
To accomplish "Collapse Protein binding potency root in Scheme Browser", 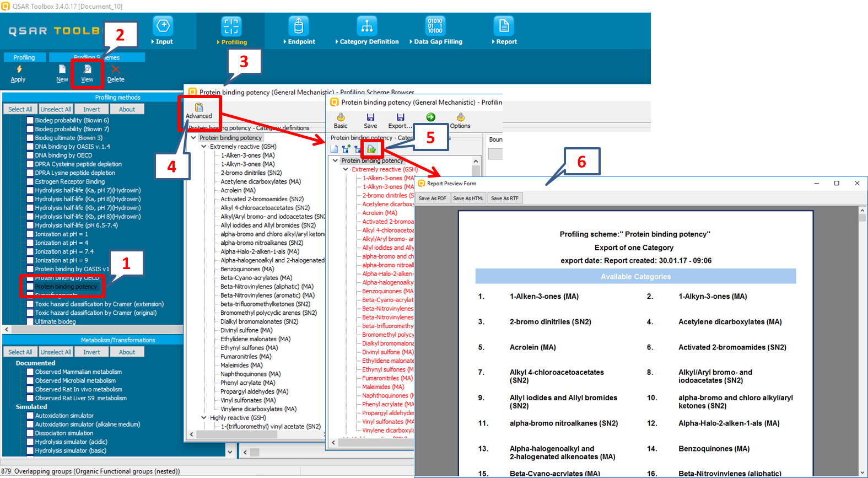I will [193, 138].
